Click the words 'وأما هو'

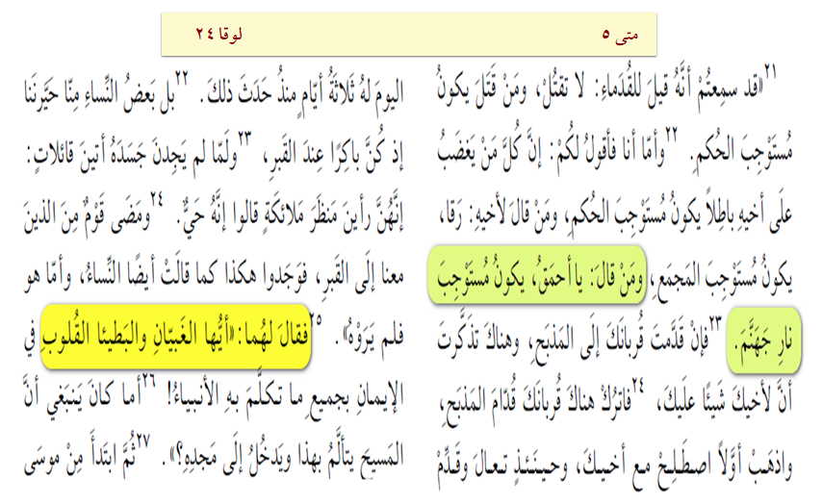[48, 276]
